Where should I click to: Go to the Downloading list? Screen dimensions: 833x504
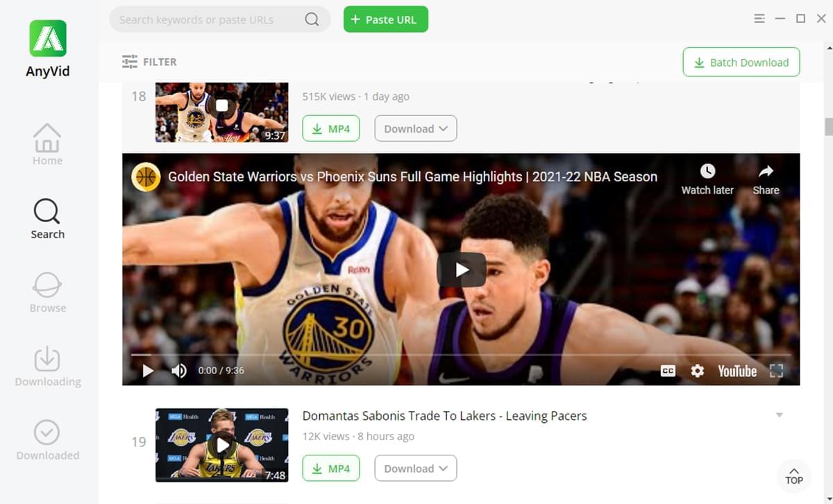coord(47,366)
